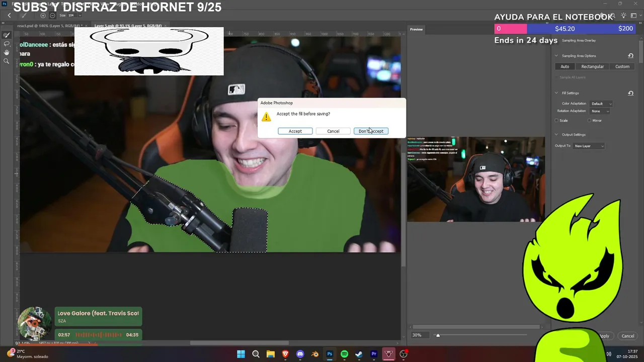Viewport: 644px width, 362px height.
Task: Open Spotify from taskbar
Action: tap(344, 354)
